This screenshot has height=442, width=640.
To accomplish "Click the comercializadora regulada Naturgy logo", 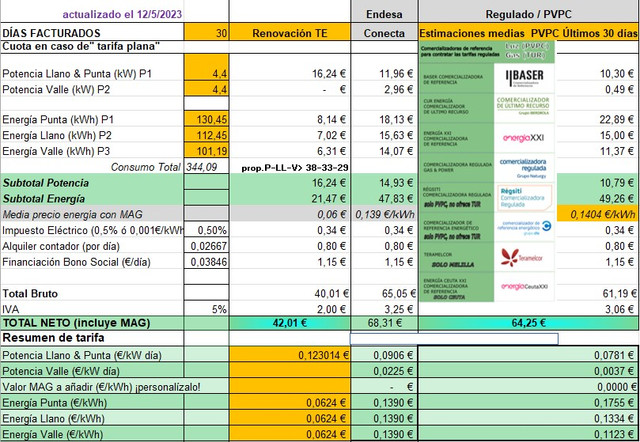I will coord(524,168).
